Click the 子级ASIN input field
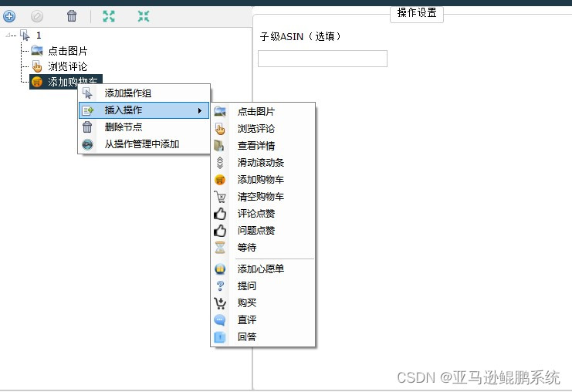572x392 pixels. [x=323, y=59]
